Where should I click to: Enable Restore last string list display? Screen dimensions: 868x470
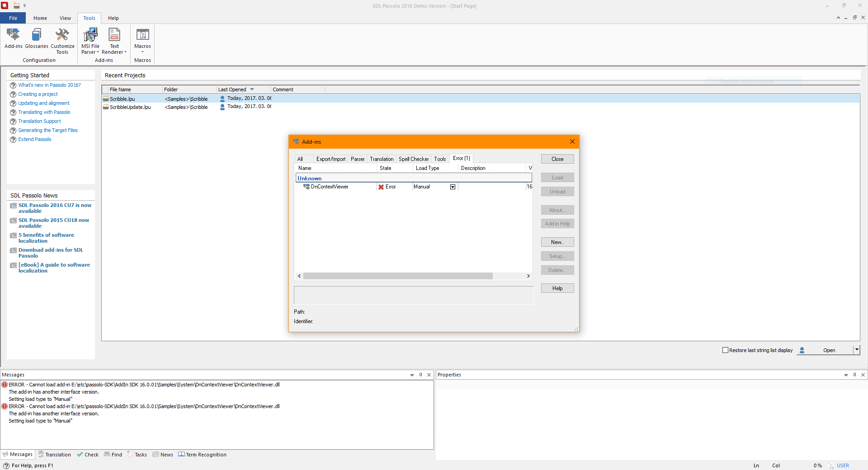point(726,350)
